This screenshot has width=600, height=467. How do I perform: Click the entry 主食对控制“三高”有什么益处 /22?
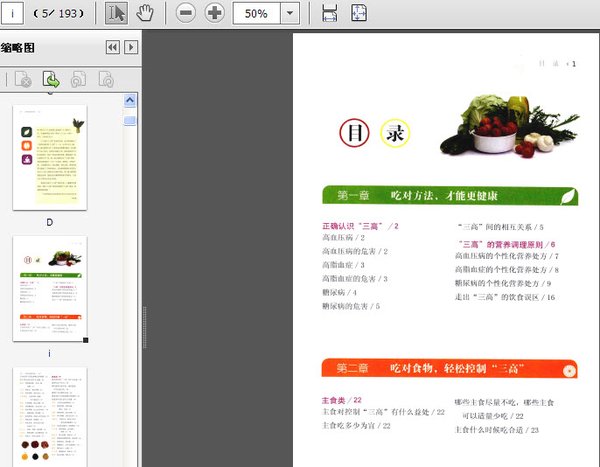(383, 412)
